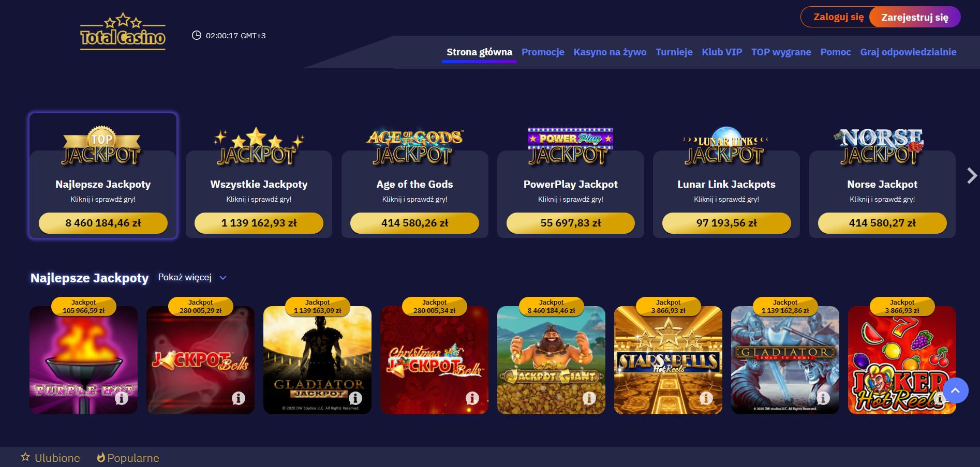Switch to the Popularne tab
This screenshot has width=980, height=467.
[128, 458]
